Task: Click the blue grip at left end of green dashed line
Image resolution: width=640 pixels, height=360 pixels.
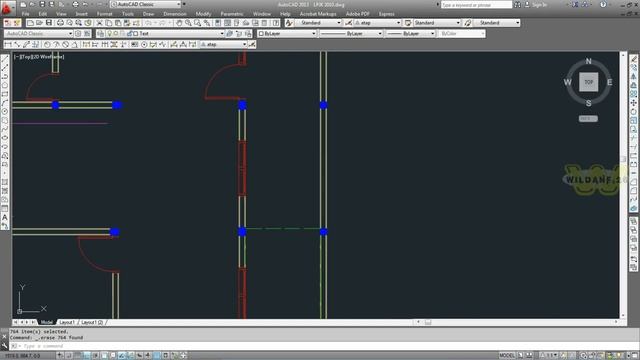Action: (x=242, y=232)
